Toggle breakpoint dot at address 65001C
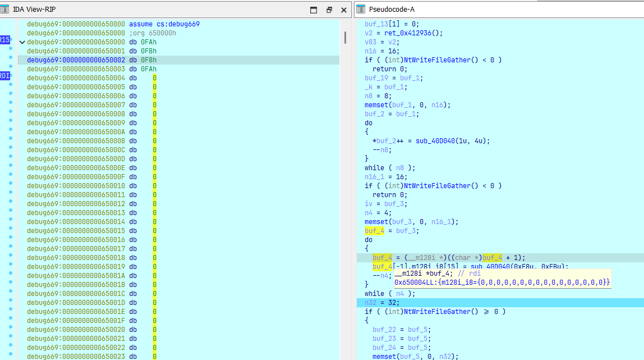644x360 pixels. tap(11, 294)
